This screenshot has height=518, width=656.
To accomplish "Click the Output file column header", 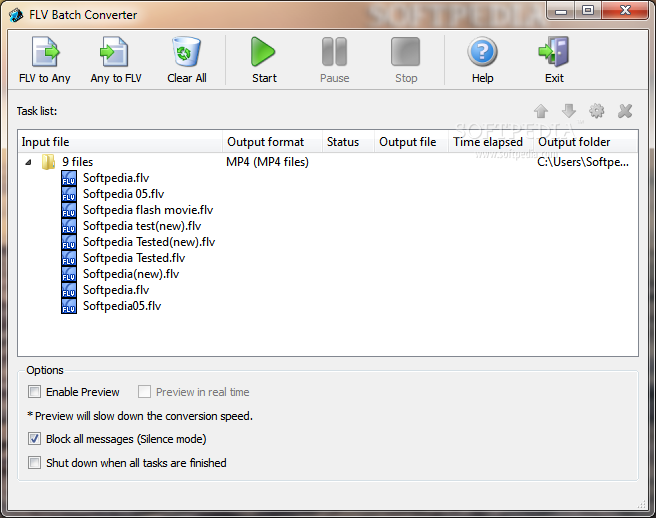I will [x=411, y=142].
